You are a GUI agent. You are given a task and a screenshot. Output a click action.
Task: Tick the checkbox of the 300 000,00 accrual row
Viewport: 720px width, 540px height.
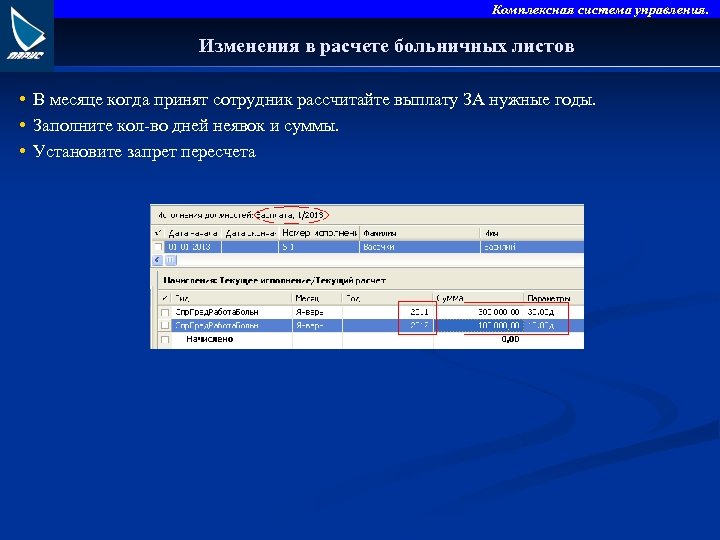165,312
